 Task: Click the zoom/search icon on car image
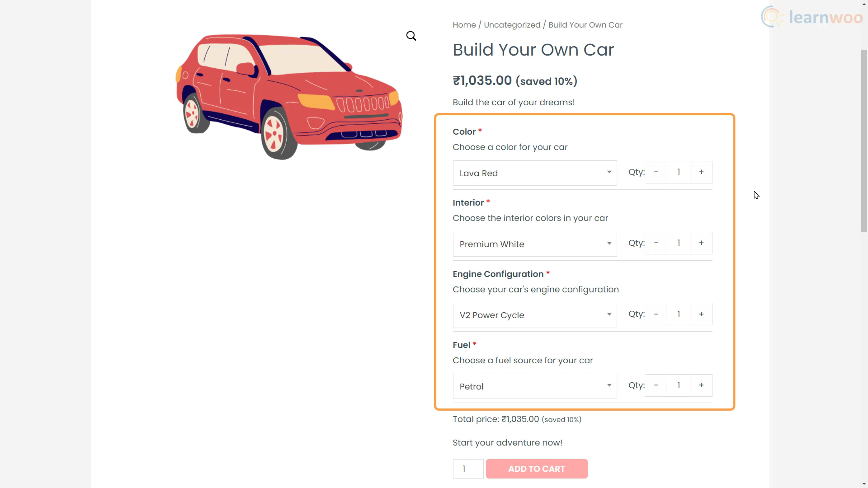(x=411, y=36)
